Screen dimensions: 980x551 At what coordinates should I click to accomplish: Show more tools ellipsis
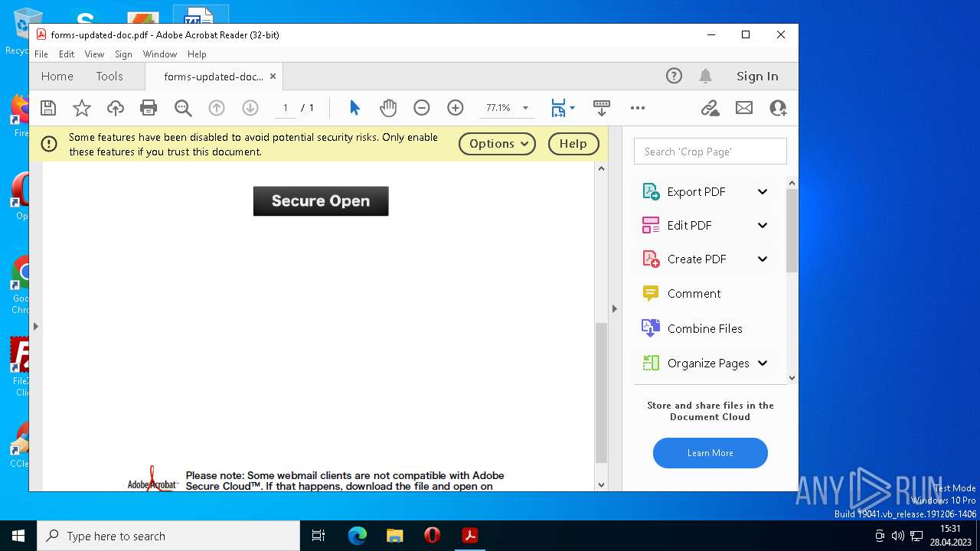[638, 108]
